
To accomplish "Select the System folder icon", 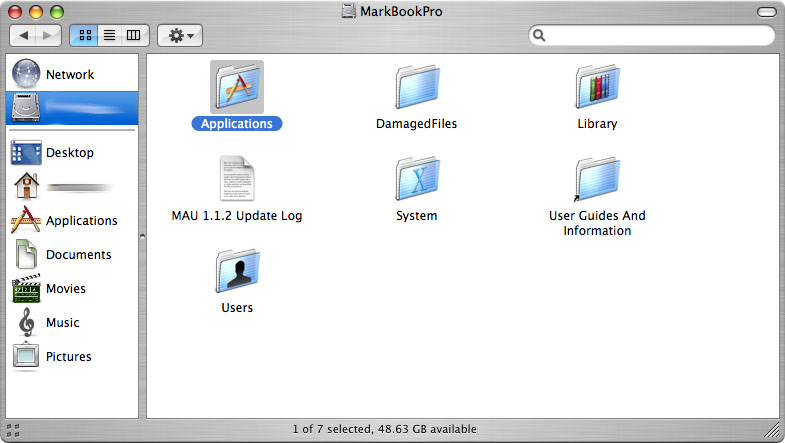I will pos(417,179).
